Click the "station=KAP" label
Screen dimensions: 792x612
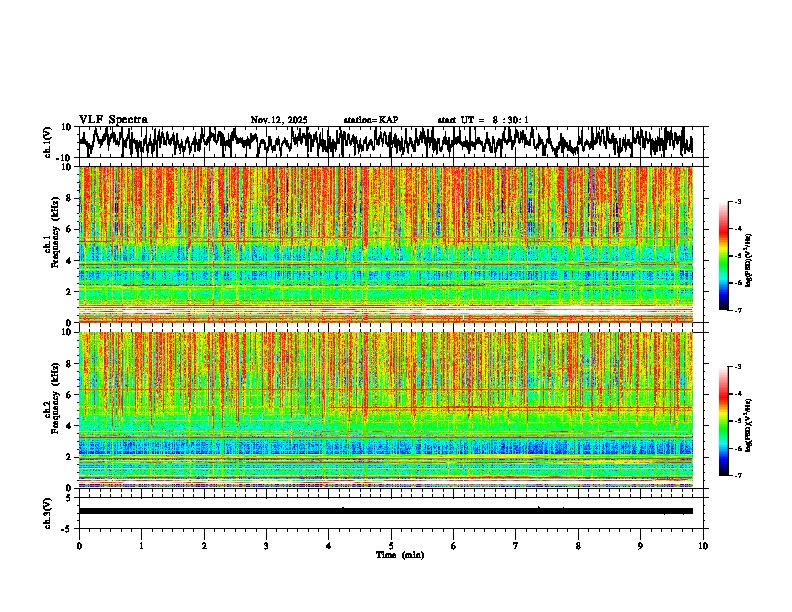[371, 120]
